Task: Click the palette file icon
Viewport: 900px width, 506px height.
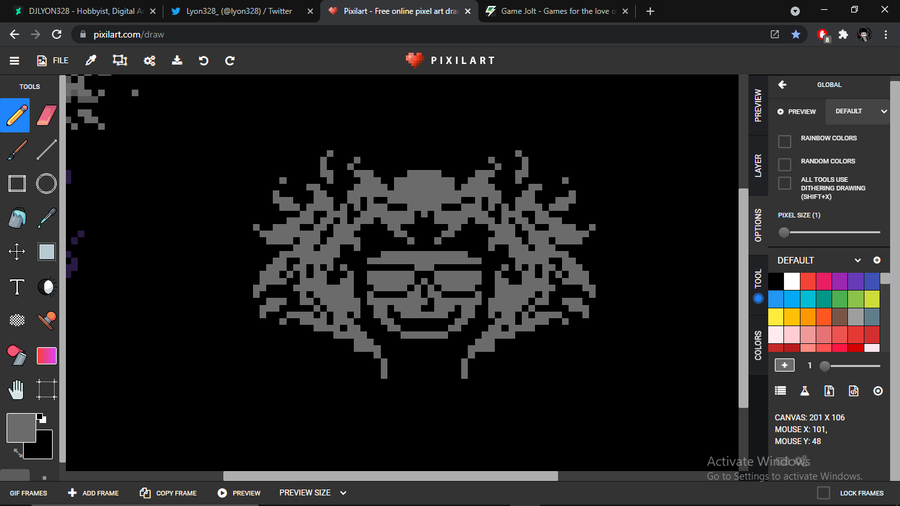Action: pos(829,391)
